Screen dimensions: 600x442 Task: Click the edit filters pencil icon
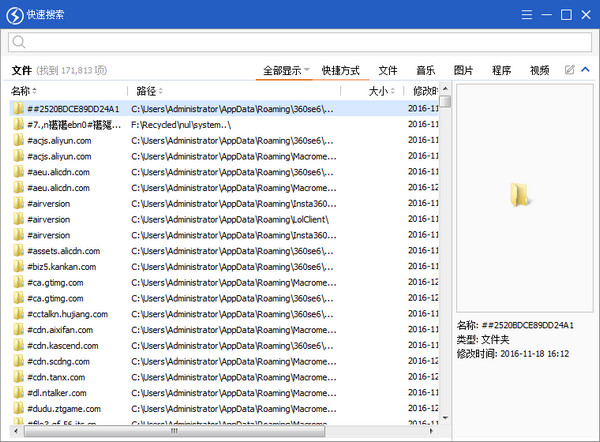[569, 70]
